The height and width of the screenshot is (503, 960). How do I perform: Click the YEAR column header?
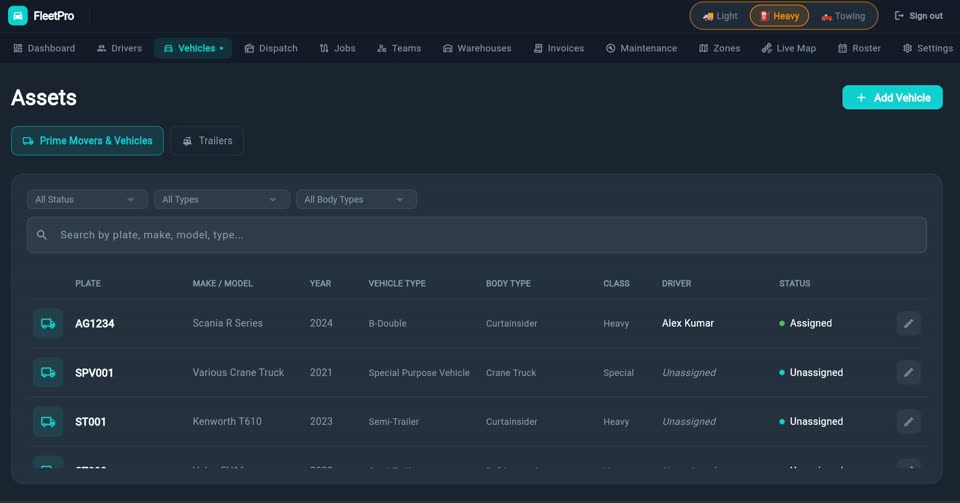click(x=320, y=283)
